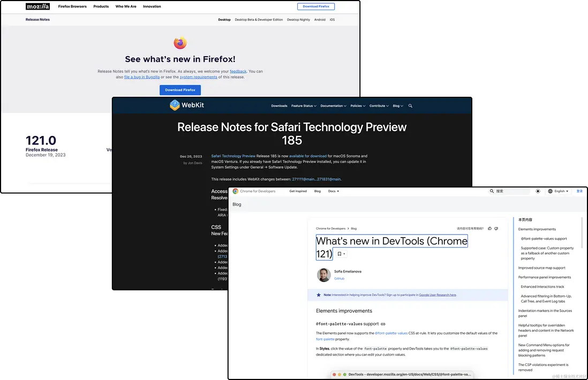Click the thumbs up feedback icon
This screenshot has width=588, height=380.
coord(489,228)
